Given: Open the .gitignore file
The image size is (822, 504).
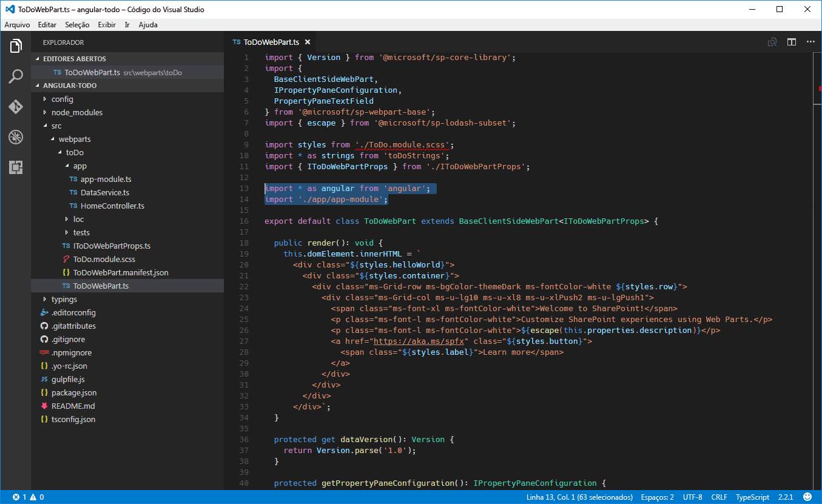Looking at the screenshot, I should [x=127, y=339].
